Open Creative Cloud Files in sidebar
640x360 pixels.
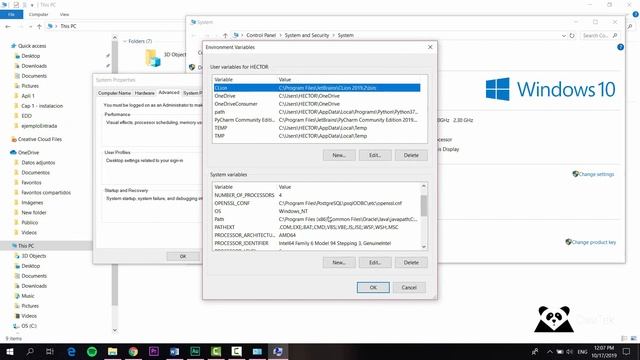39,139
